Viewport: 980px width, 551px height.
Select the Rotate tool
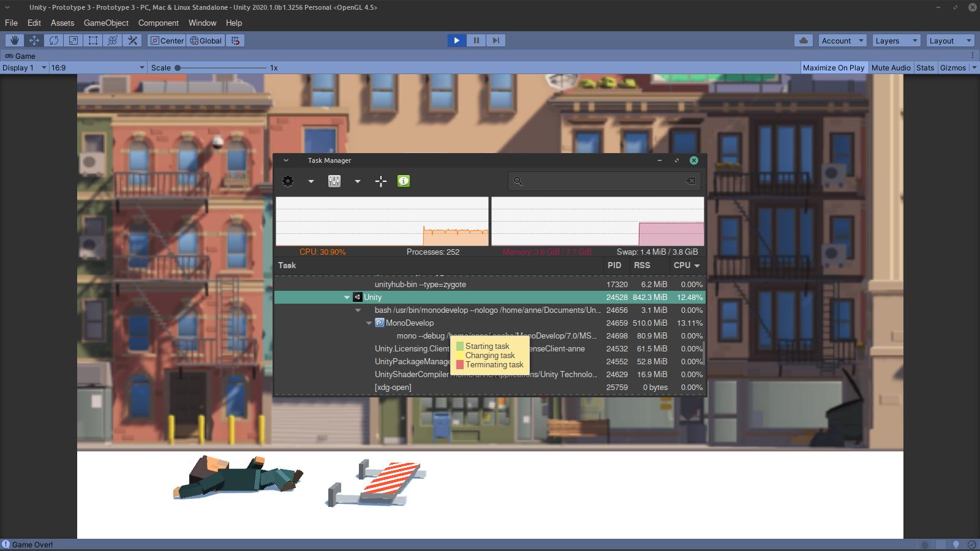(x=54, y=40)
